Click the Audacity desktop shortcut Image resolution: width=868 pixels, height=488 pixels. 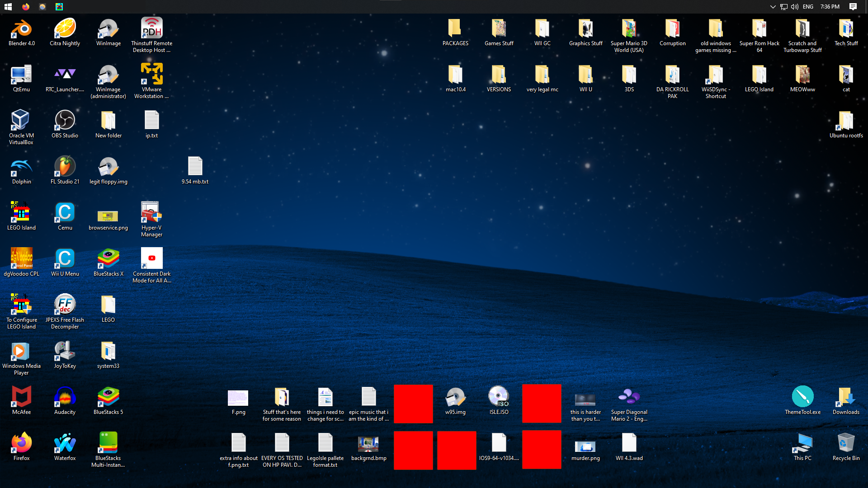65,398
